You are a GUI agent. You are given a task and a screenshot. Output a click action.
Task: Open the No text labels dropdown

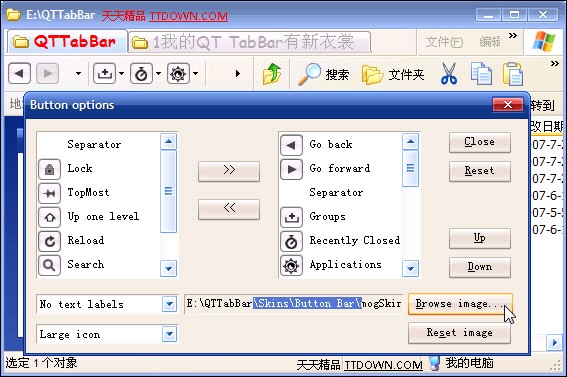click(x=169, y=304)
